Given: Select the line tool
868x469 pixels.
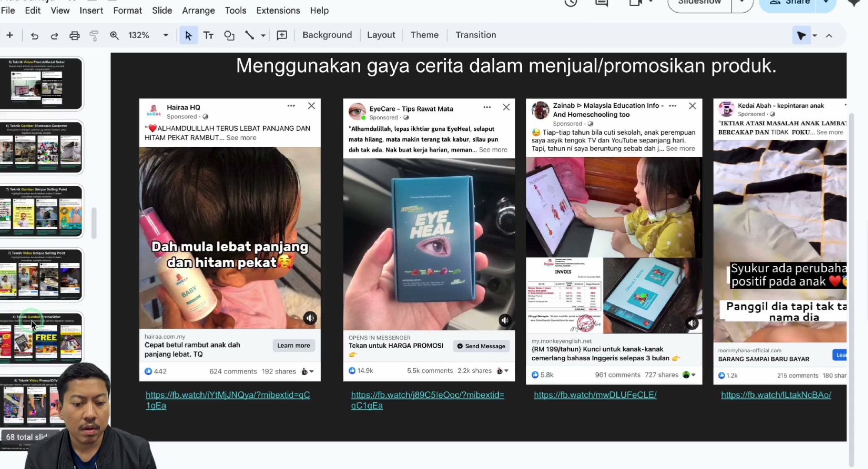Looking at the screenshot, I should coord(249,35).
